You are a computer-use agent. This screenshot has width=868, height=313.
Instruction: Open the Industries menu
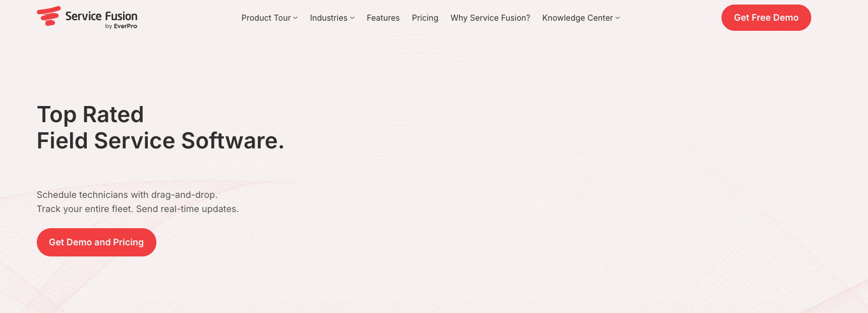pyautogui.click(x=328, y=18)
